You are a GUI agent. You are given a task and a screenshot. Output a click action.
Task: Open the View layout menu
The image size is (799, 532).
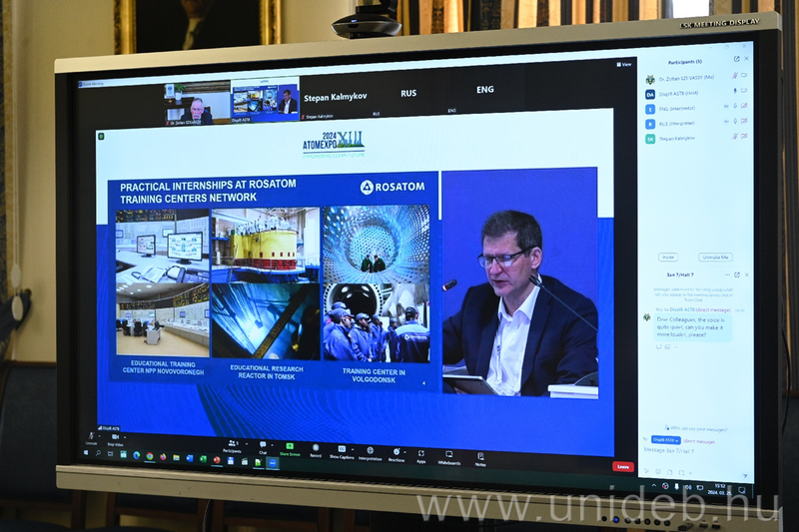click(x=625, y=64)
